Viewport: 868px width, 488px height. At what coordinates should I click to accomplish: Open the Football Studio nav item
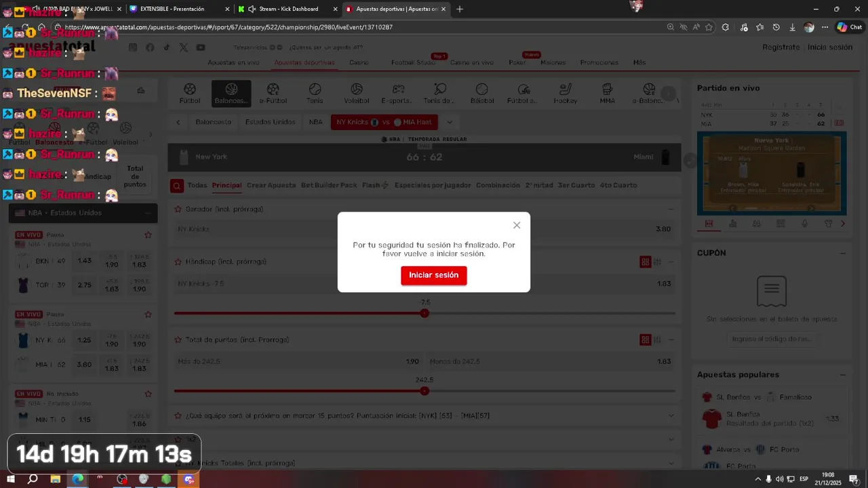click(x=413, y=62)
